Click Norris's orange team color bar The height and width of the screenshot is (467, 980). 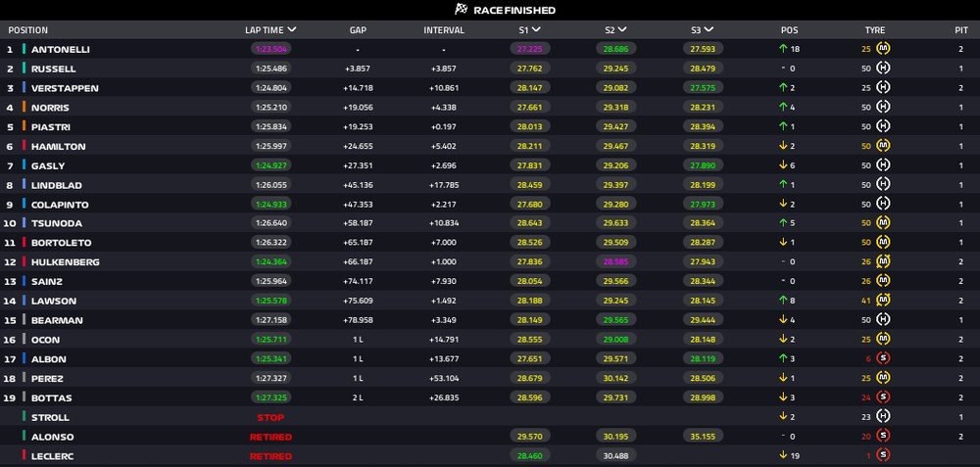(24, 108)
